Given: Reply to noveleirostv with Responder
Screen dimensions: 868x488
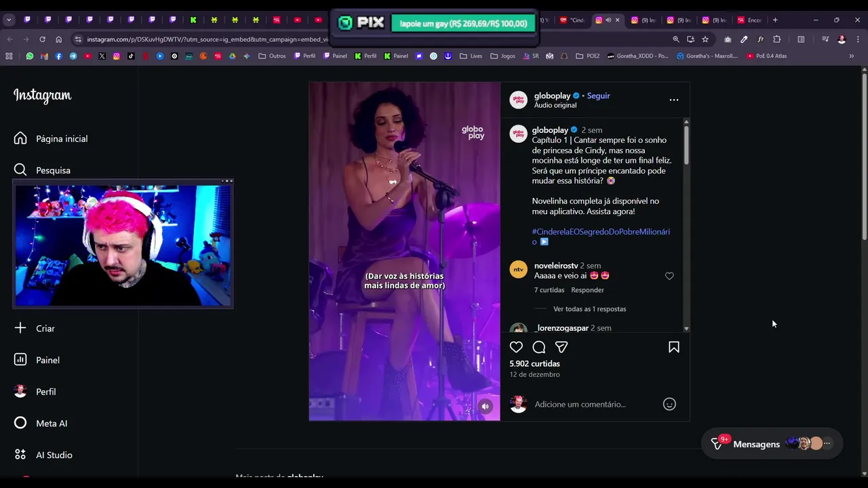Looking at the screenshot, I should (587, 290).
